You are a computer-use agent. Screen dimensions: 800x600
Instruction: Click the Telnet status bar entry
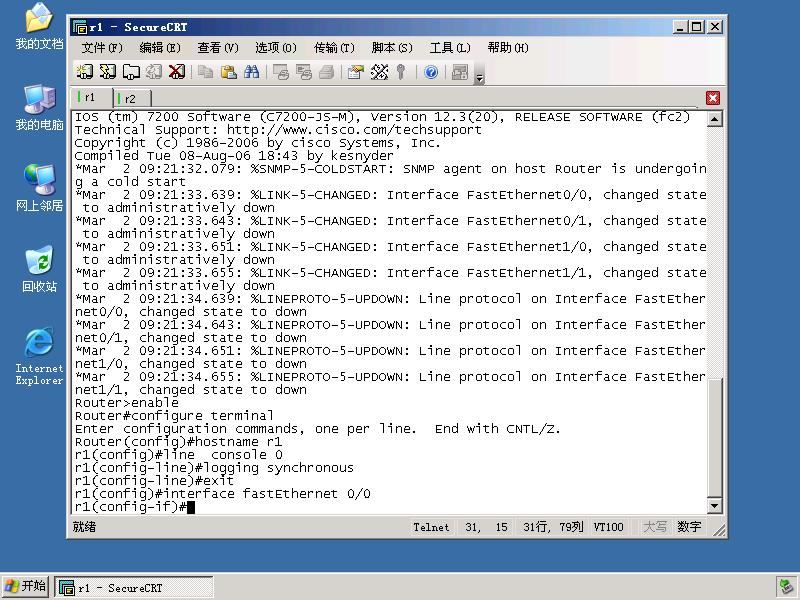click(431, 527)
